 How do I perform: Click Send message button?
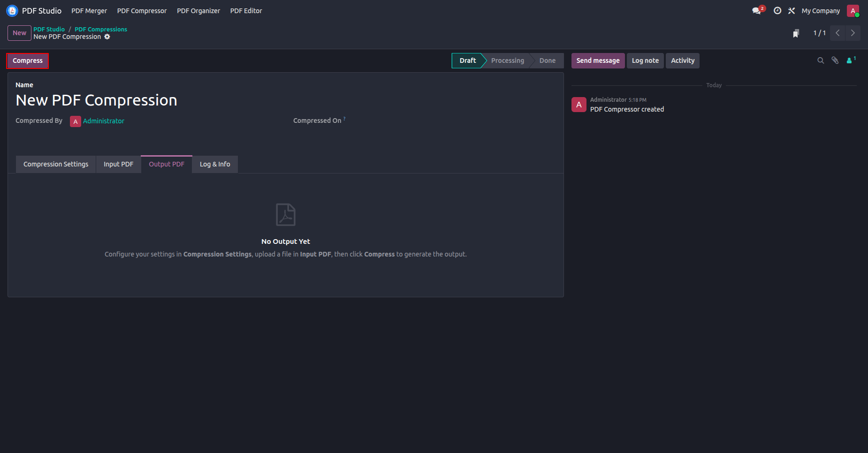598,60
